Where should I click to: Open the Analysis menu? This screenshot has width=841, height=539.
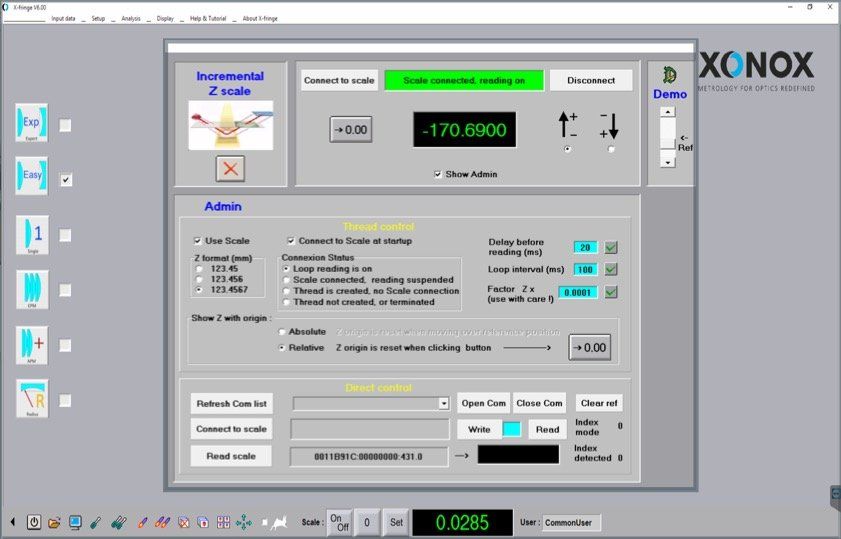(x=131, y=18)
